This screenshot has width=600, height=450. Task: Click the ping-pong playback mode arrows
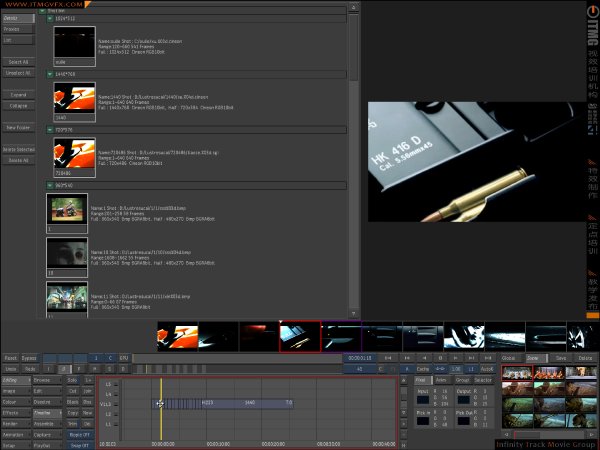pos(440,369)
